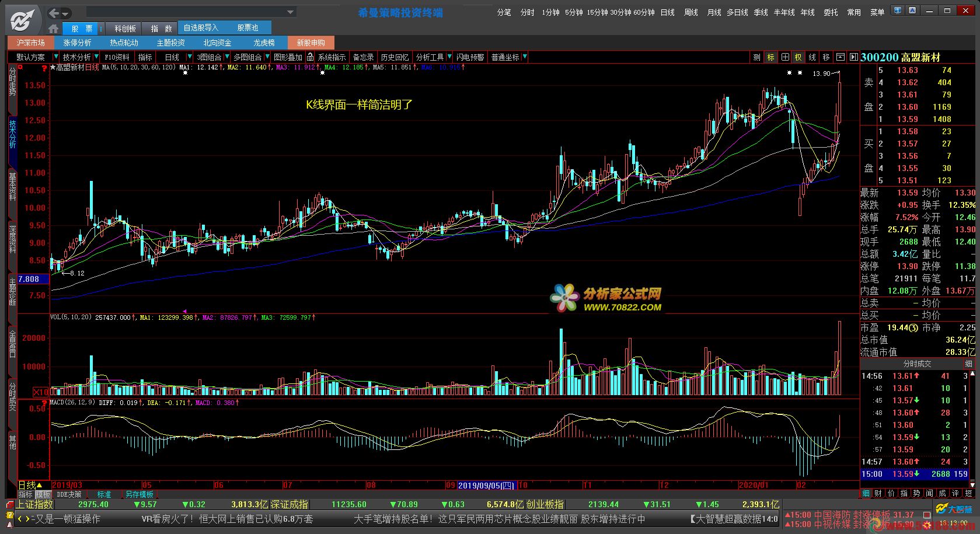Click the grid crosshair icon
980x534 pixels.
[x=784, y=57]
